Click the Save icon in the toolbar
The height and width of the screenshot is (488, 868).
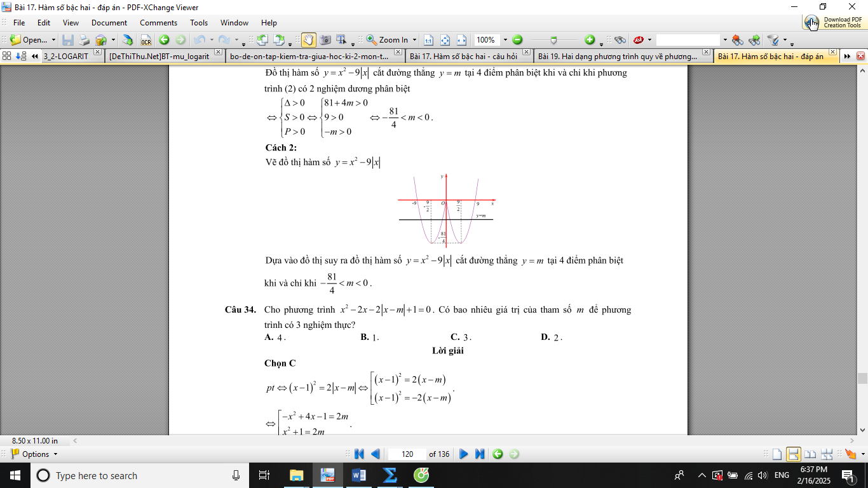[x=68, y=40]
